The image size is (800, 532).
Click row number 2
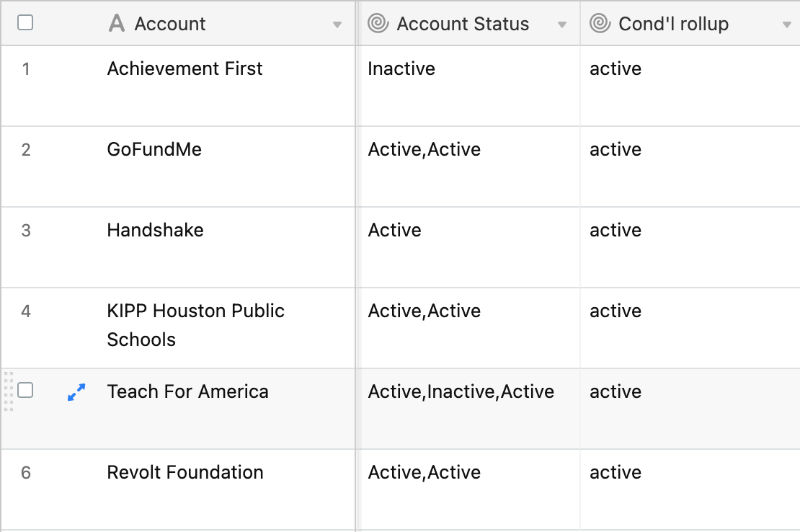26,149
